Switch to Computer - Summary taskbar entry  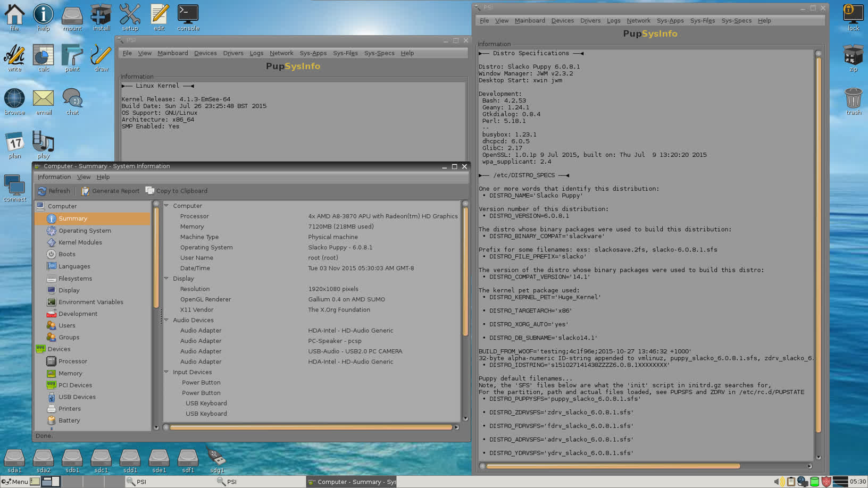(x=352, y=482)
